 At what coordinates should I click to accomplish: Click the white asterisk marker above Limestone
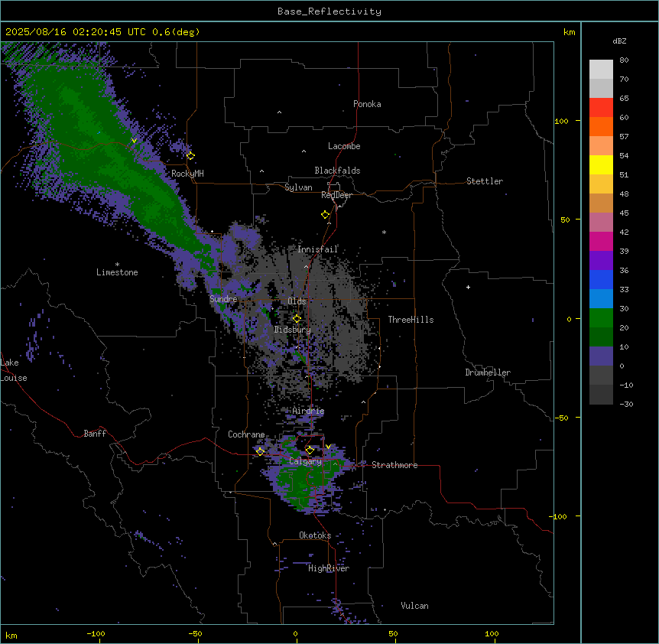117,265
